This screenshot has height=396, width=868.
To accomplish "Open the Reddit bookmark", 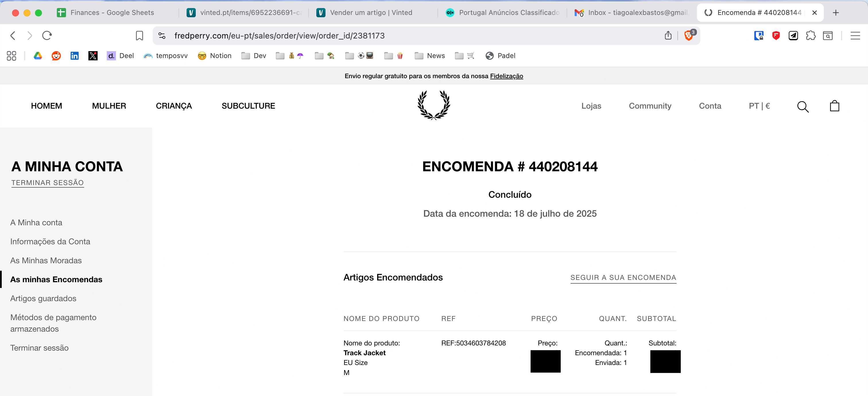I will click(56, 56).
